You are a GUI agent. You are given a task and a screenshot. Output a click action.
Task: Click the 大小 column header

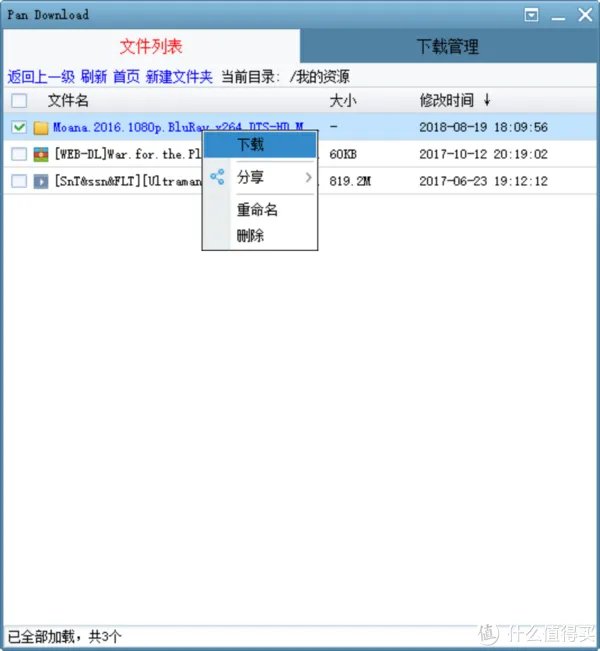(343, 100)
